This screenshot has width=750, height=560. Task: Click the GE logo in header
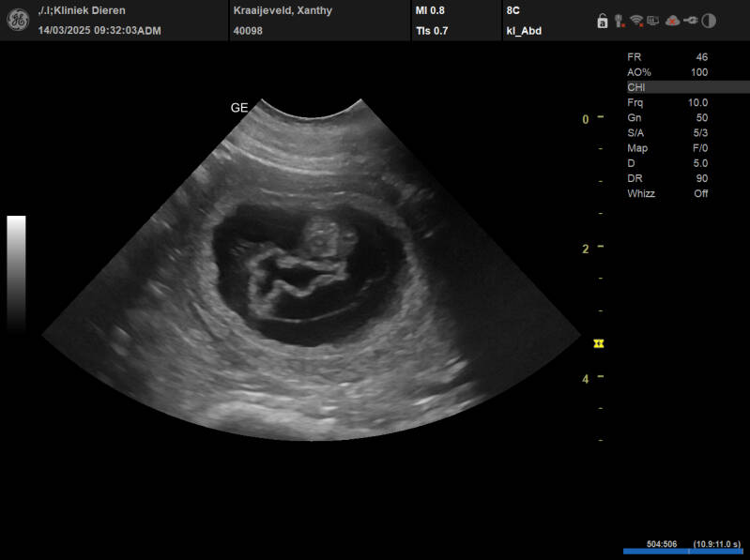click(x=18, y=21)
